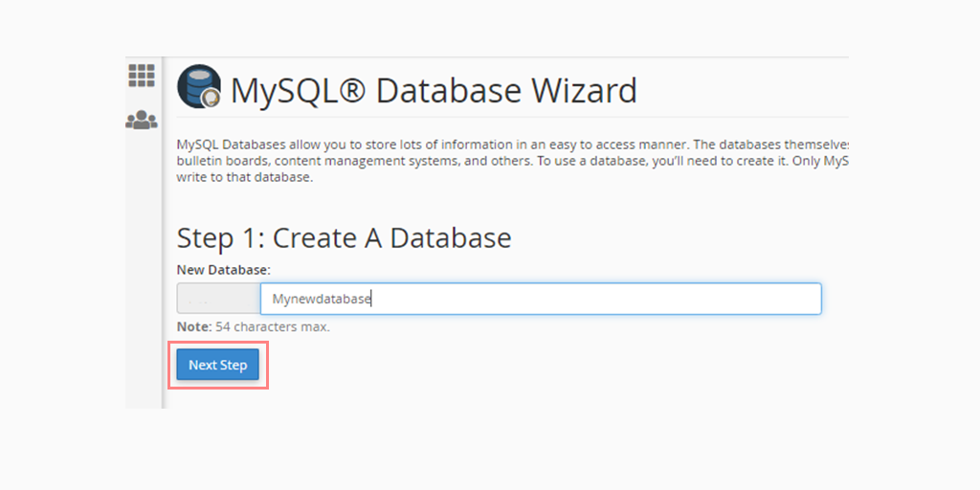Click the Next Step button
980x490 pixels.
pos(217,365)
